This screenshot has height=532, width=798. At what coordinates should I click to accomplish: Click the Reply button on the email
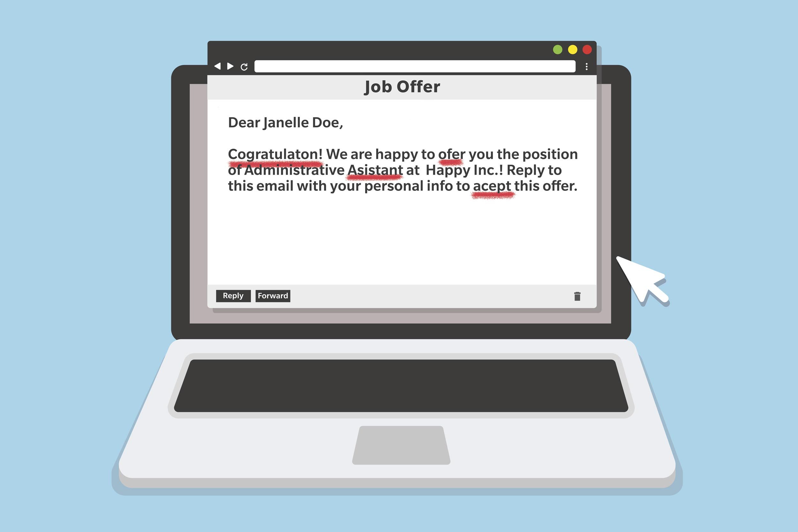(233, 296)
